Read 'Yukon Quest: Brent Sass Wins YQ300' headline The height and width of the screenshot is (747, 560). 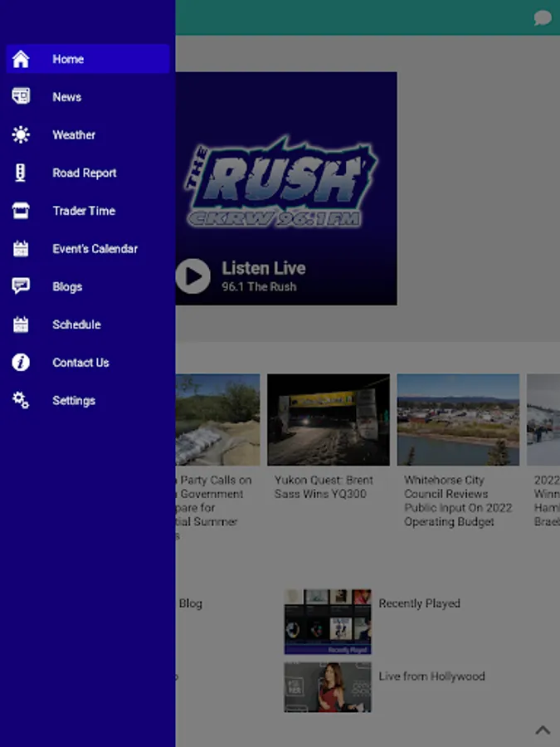tap(324, 487)
